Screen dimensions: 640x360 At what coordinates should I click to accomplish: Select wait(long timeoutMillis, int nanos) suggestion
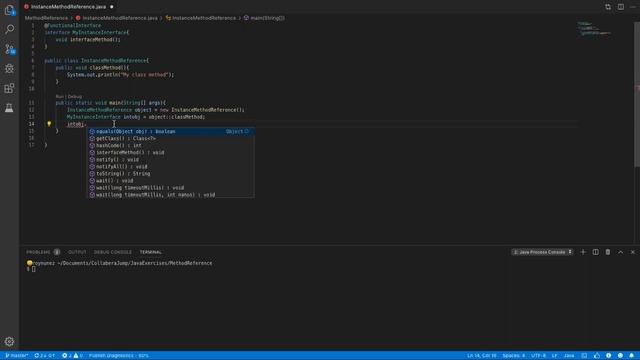point(170,195)
